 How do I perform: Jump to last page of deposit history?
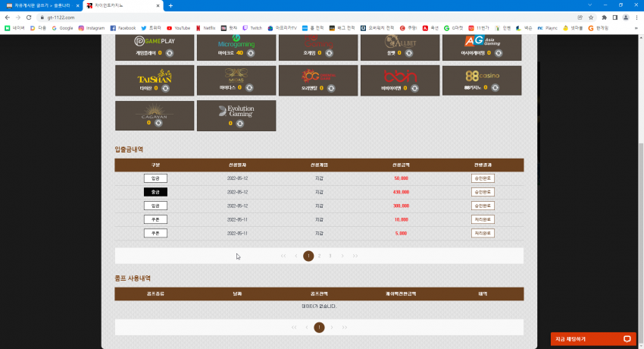(x=355, y=256)
